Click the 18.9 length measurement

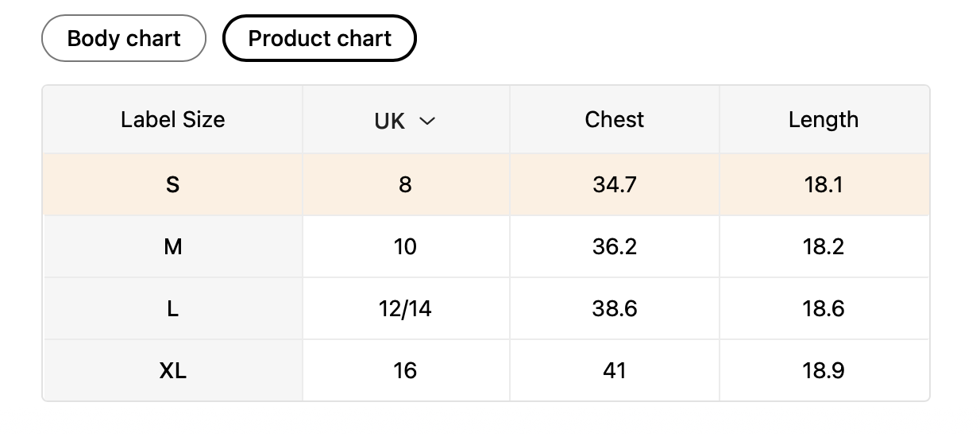pyautogui.click(x=823, y=370)
